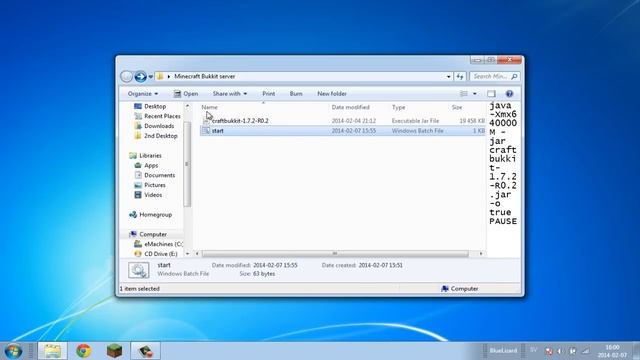Create a New folder

coord(332,93)
